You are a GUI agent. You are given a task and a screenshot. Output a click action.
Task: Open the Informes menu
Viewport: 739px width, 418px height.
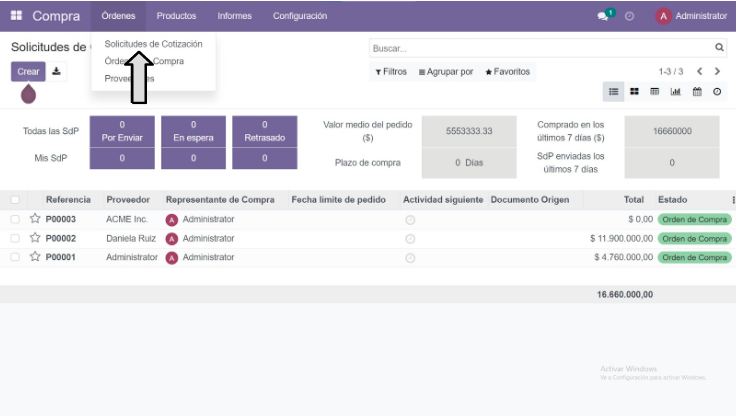(x=234, y=16)
